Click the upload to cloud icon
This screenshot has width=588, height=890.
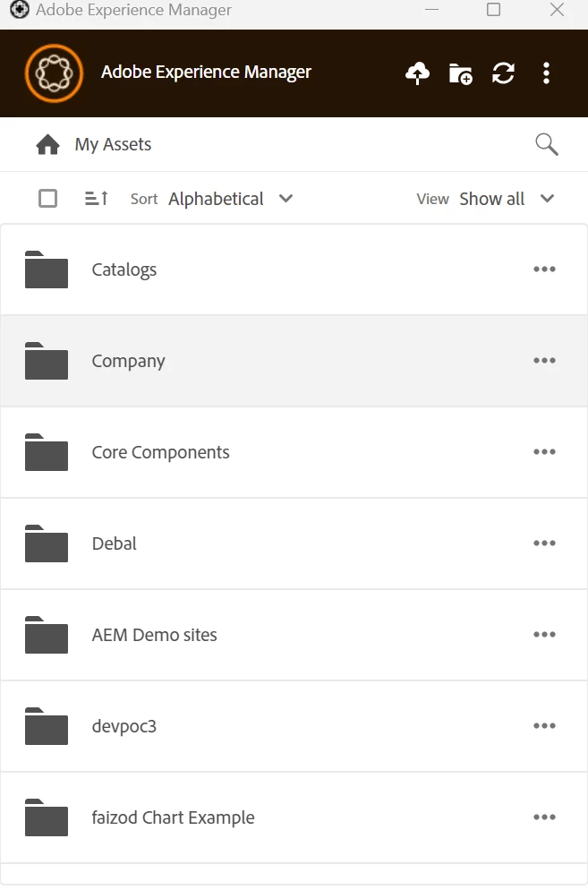[417, 73]
